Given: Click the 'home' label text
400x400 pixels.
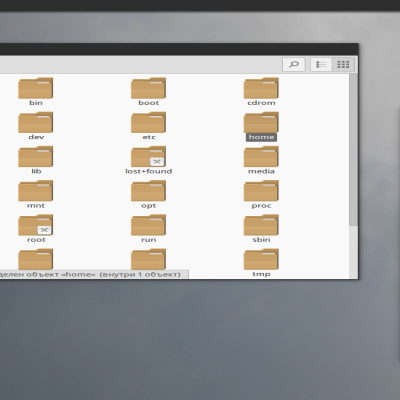Looking at the screenshot, I should 261,137.
